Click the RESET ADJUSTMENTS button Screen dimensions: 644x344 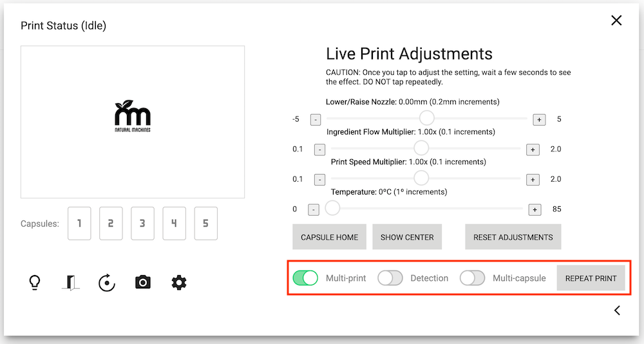pyautogui.click(x=513, y=237)
